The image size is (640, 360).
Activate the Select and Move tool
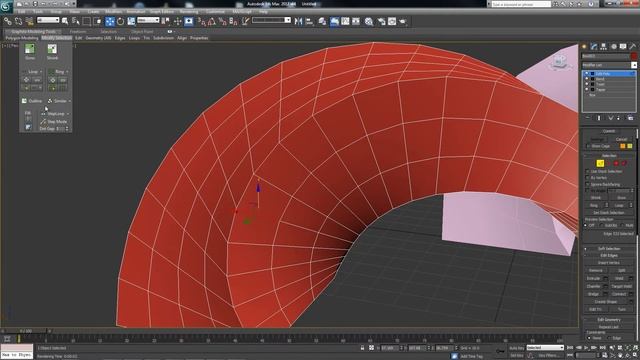coord(110,21)
